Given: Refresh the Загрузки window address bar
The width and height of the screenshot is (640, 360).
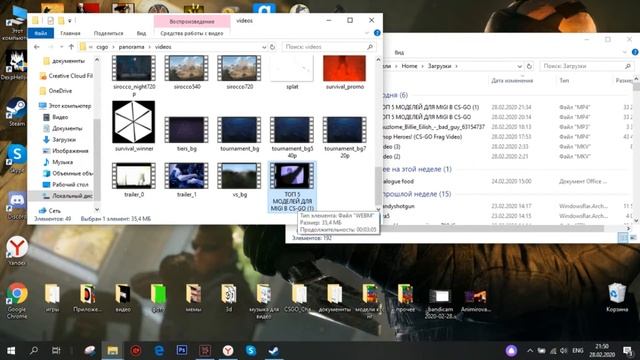Looking at the screenshot, I should click(x=529, y=66).
